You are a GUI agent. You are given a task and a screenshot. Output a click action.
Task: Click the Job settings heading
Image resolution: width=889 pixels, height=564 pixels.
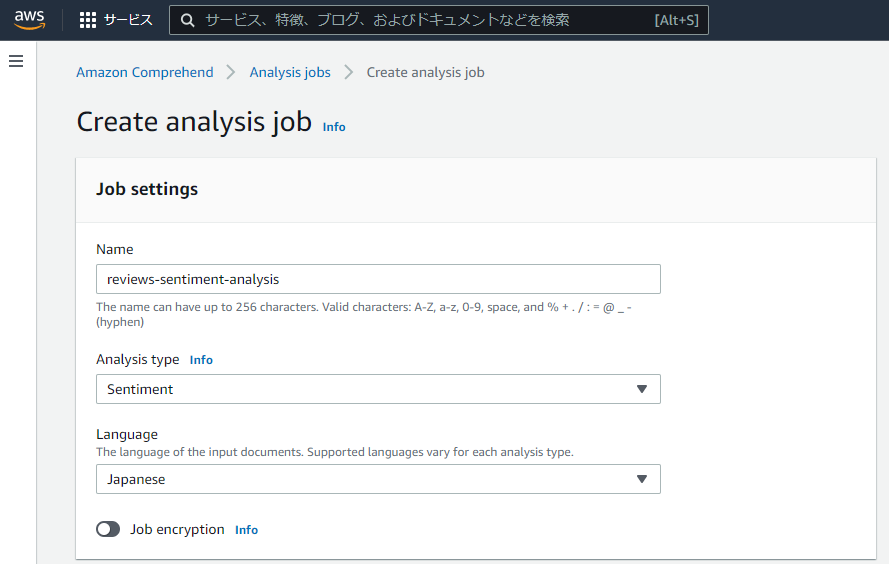pos(147,189)
